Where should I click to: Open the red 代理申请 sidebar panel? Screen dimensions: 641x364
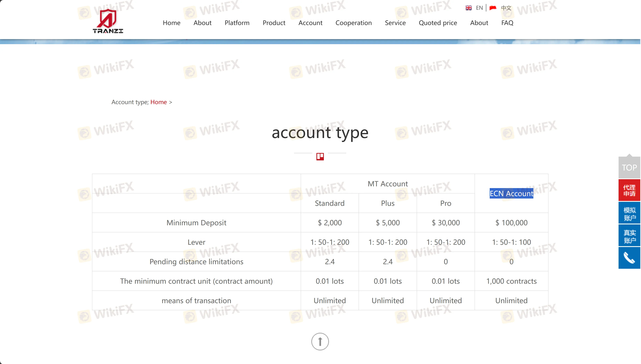click(629, 190)
